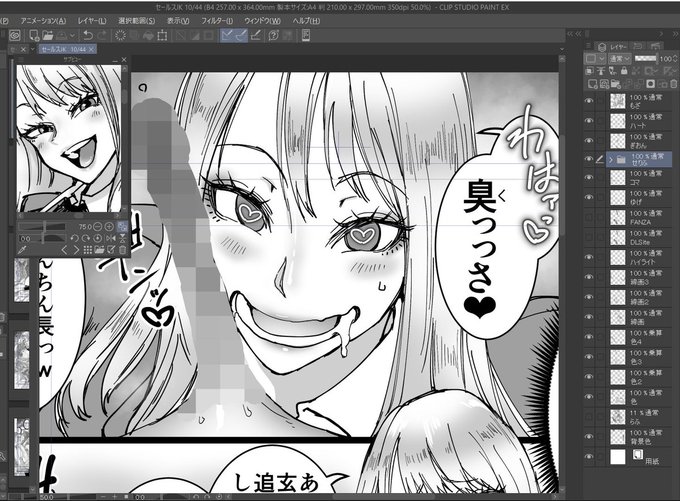
Task: Rotate Sub View image right
Action: [86, 238]
